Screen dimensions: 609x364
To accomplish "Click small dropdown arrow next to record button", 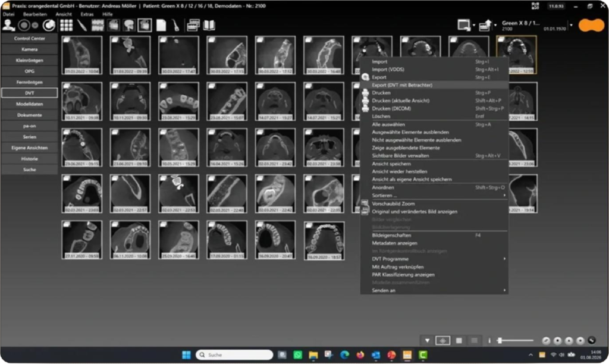I will click(35, 25).
